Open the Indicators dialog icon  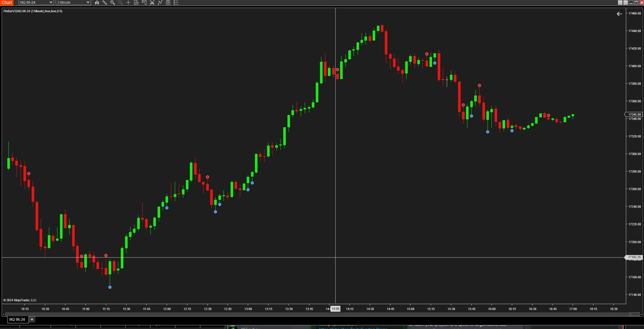(160, 3)
